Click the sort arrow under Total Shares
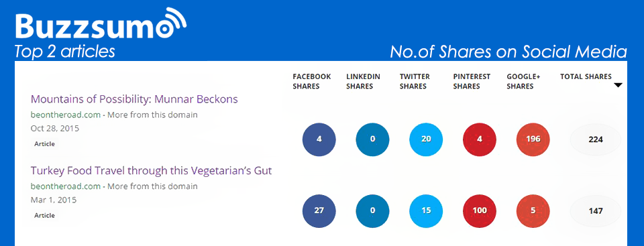The height and width of the screenshot is (246, 644). tap(618, 85)
